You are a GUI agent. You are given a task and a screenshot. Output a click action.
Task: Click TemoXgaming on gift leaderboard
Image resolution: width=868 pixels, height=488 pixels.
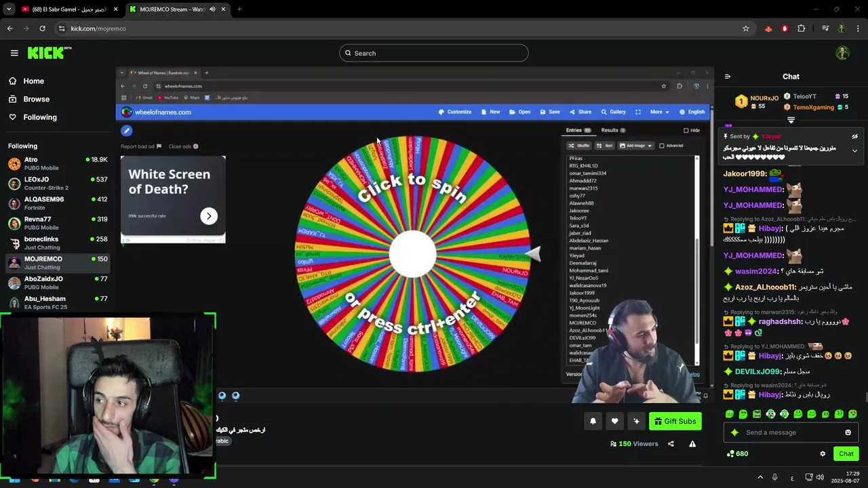coord(813,107)
